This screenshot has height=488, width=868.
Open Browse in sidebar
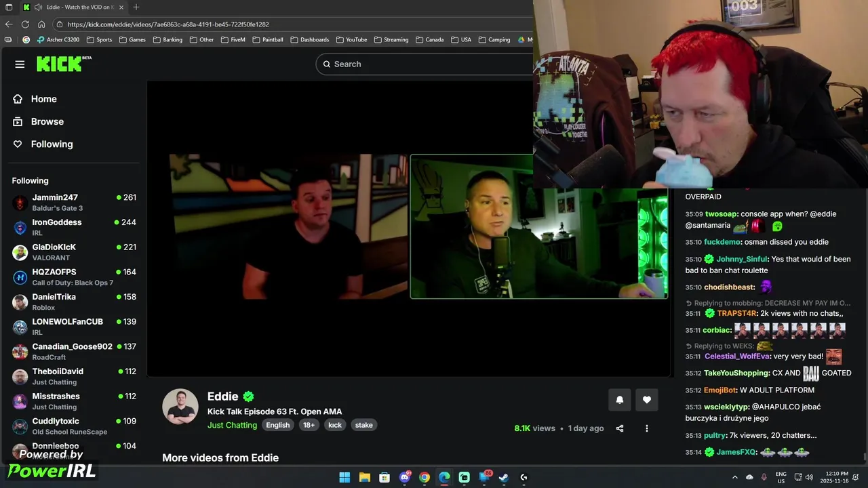[38, 121]
